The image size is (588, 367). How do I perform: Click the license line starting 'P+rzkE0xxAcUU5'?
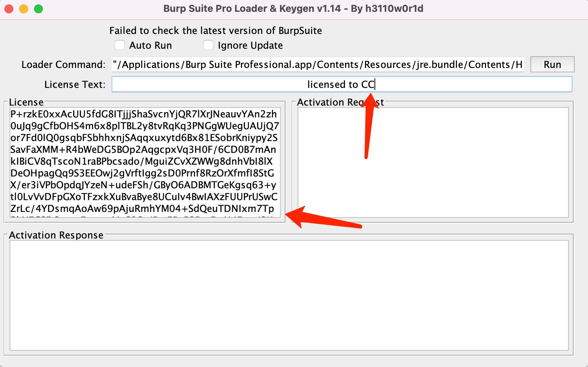144,114
